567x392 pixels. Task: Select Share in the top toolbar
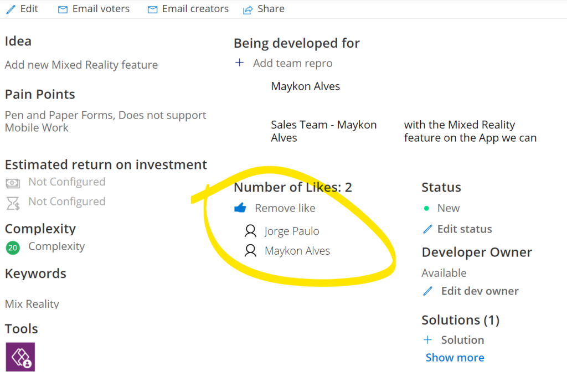(271, 9)
